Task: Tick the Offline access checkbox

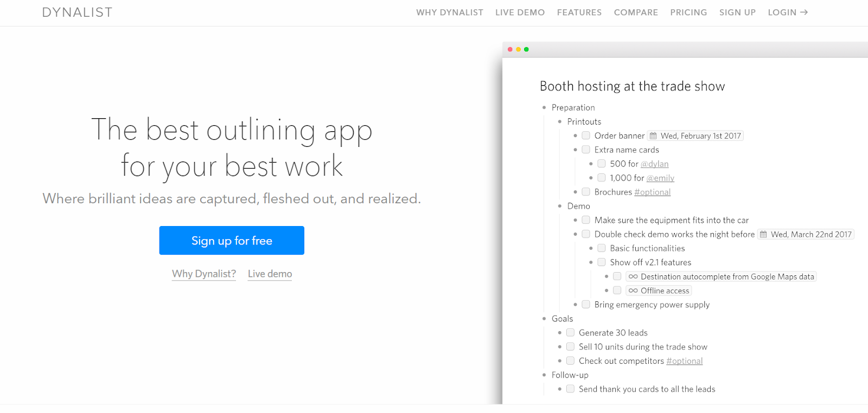Action: coord(617,291)
